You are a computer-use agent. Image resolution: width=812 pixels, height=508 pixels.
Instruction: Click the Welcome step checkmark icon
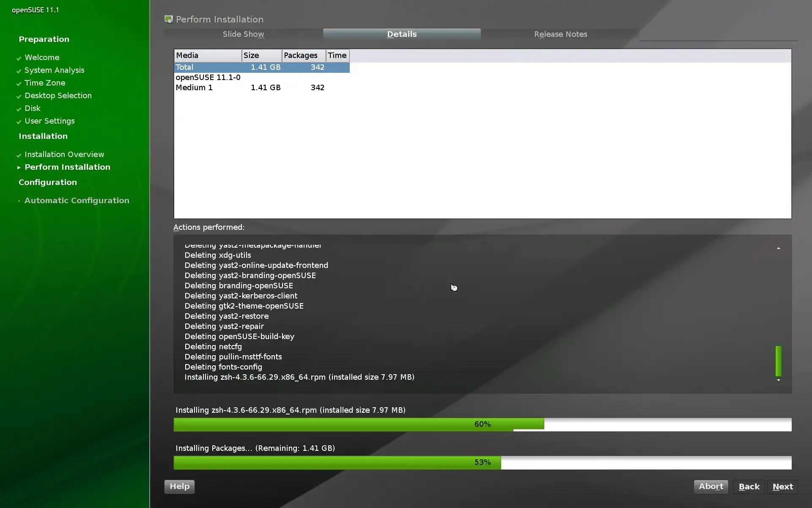tap(19, 58)
